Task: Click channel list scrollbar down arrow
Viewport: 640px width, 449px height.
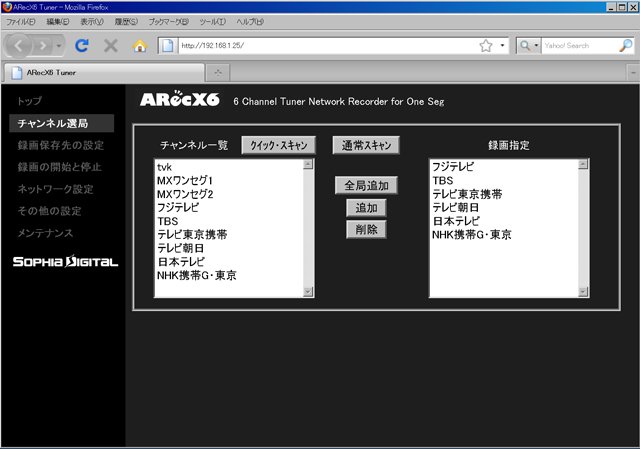Action: [x=308, y=291]
